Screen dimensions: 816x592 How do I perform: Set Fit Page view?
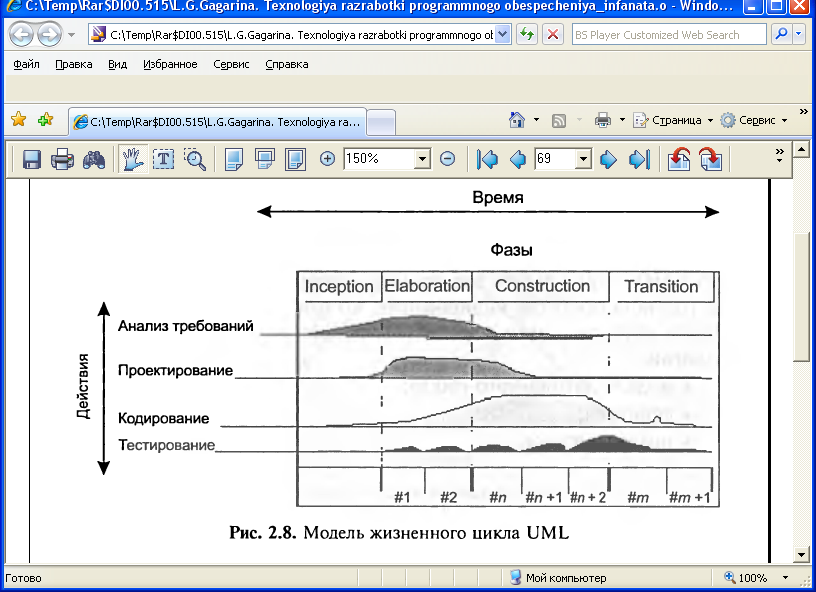pos(265,159)
